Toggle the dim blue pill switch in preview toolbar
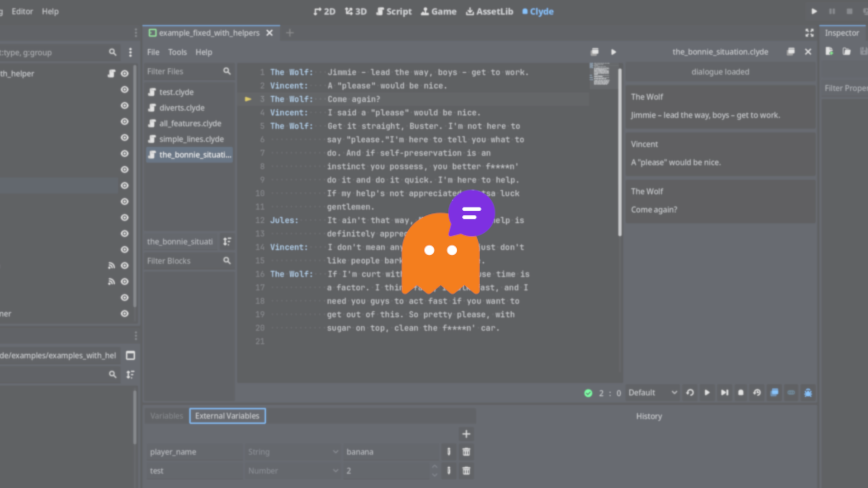This screenshot has height=488, width=868. coord(791,393)
